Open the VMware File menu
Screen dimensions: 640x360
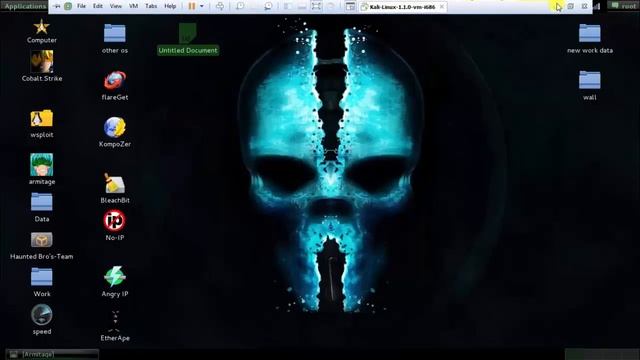pyautogui.click(x=82, y=6)
